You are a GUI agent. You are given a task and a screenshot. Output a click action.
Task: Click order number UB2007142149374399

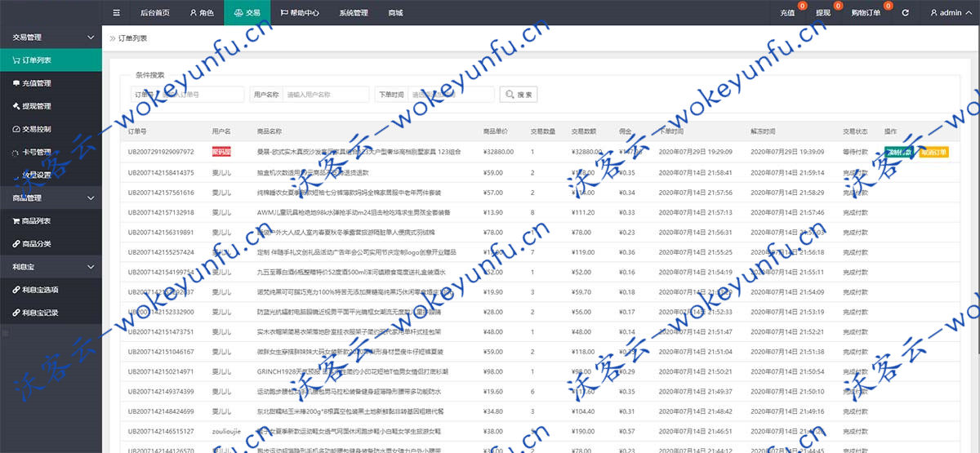(161, 392)
